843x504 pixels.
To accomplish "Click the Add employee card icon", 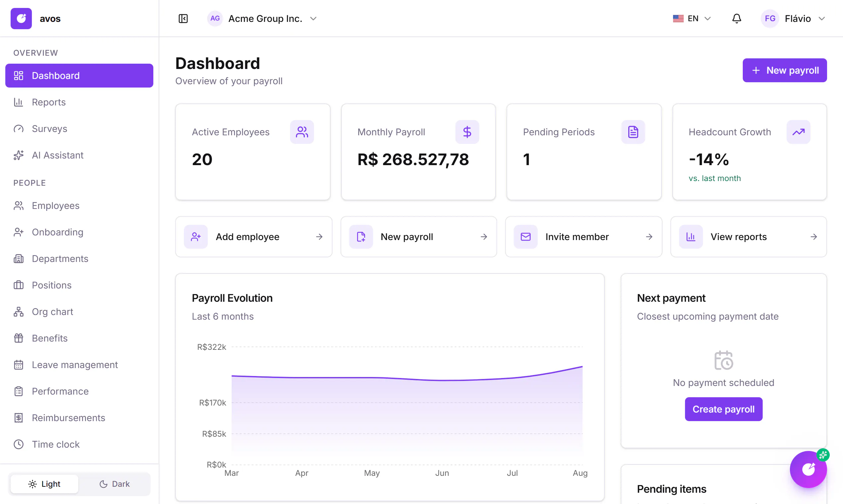I will click(x=196, y=237).
